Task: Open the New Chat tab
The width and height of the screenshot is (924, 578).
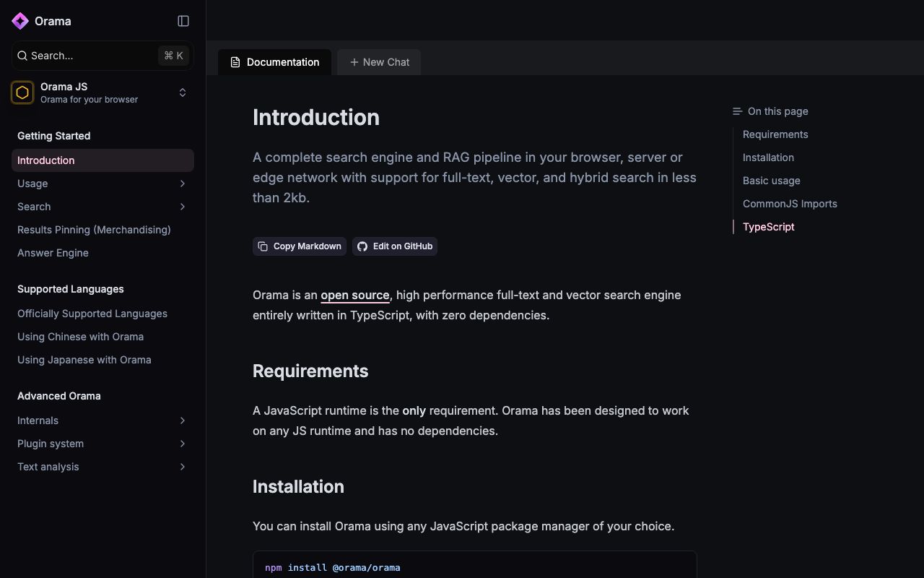Action: [x=379, y=62]
